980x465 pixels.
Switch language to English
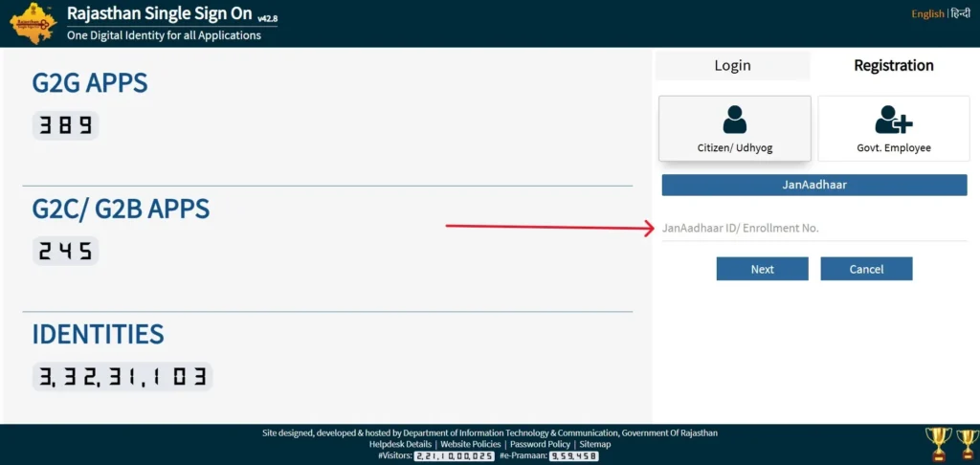tap(927, 14)
